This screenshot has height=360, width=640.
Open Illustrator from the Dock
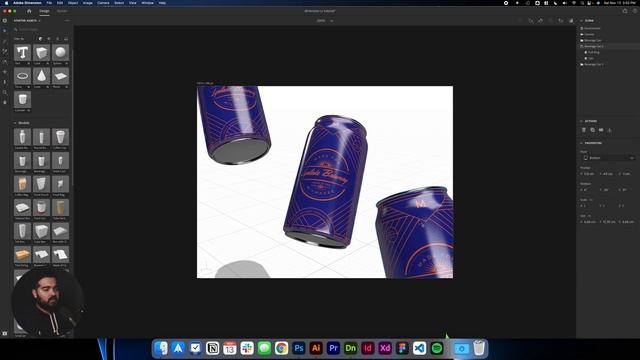coord(316,348)
